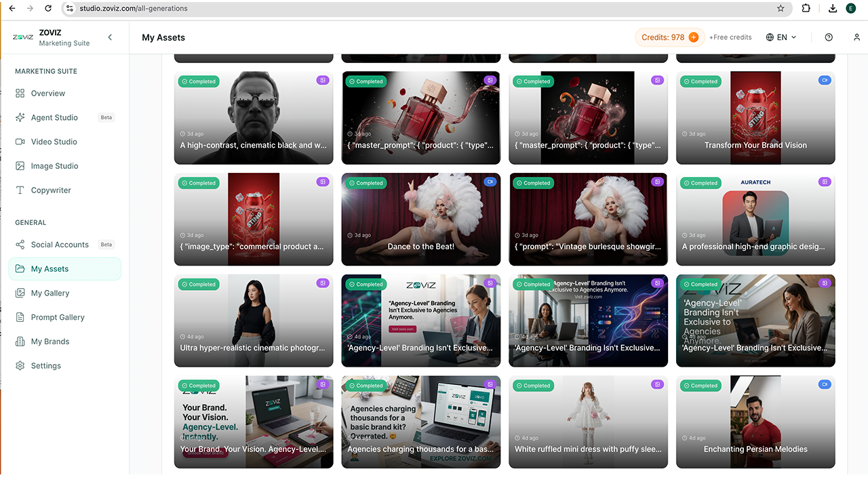Click Completed badge on Vintage burlesque showgirl card
Viewport: 868px width, 488px height.
(x=533, y=183)
